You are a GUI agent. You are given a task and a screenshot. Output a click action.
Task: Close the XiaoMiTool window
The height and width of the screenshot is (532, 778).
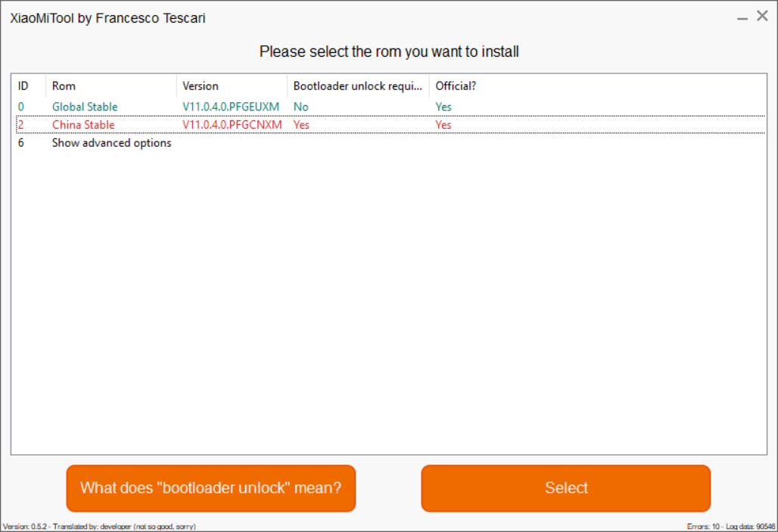[x=763, y=16]
